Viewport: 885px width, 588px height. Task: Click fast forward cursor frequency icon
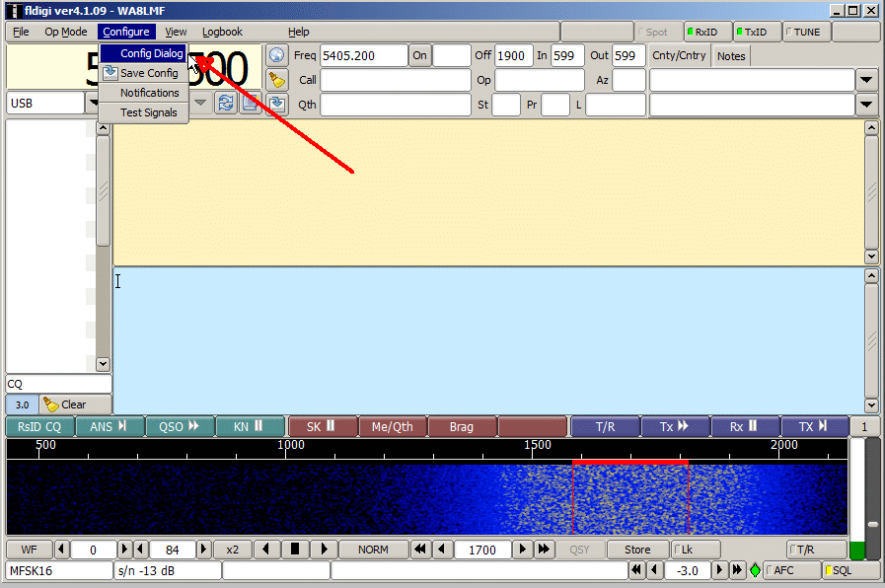(544, 550)
